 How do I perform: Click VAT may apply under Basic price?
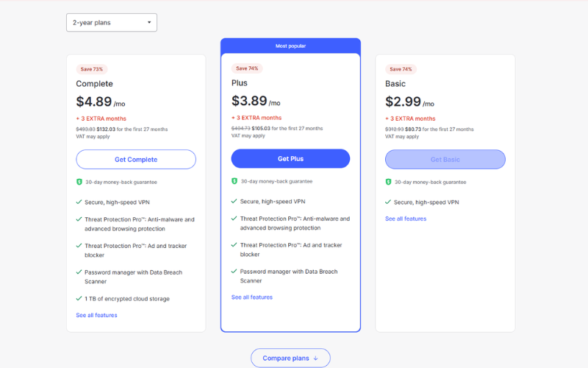tap(402, 137)
